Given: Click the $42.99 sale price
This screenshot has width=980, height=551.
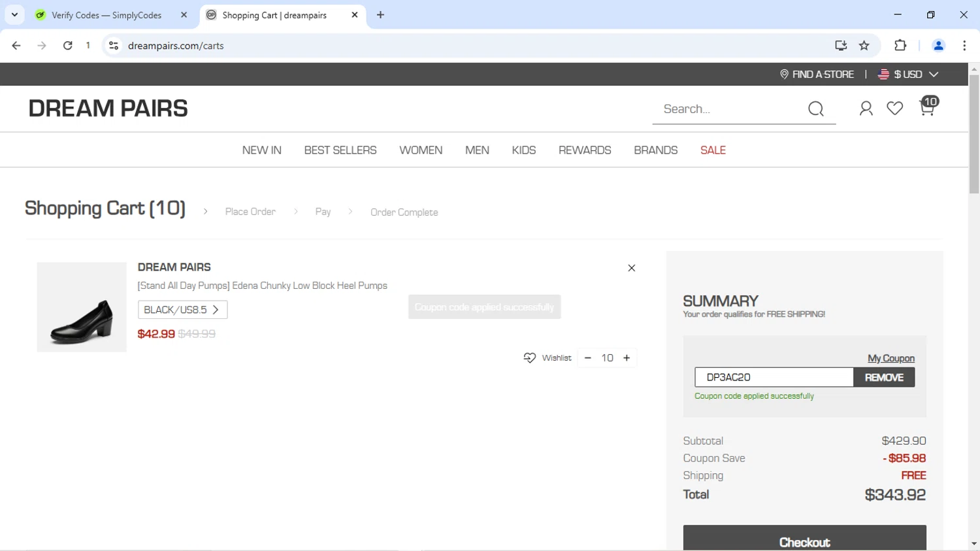Looking at the screenshot, I should pos(156,334).
